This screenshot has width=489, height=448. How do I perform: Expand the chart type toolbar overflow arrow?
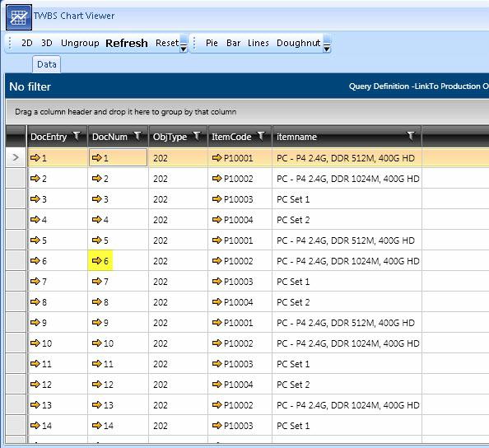pos(327,44)
